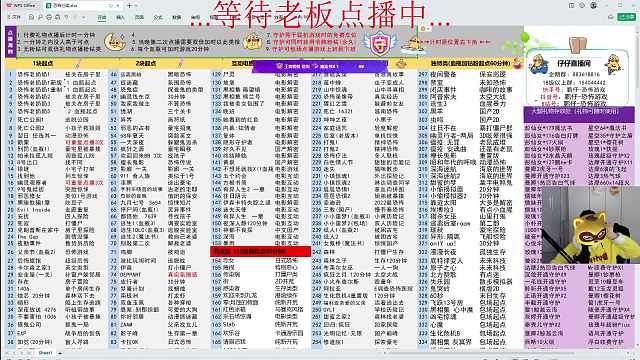Select cell 原子之心
This screenshot has width=640, height=360.
click(x=442, y=268)
